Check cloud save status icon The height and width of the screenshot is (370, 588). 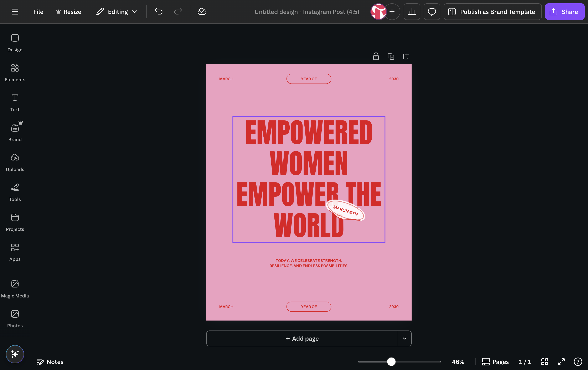[x=202, y=12]
